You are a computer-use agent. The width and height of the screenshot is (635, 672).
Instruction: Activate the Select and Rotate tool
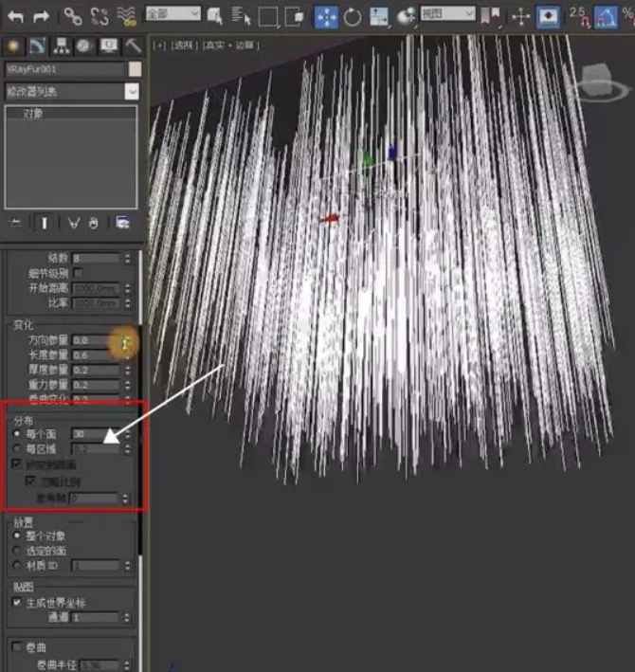(x=353, y=16)
